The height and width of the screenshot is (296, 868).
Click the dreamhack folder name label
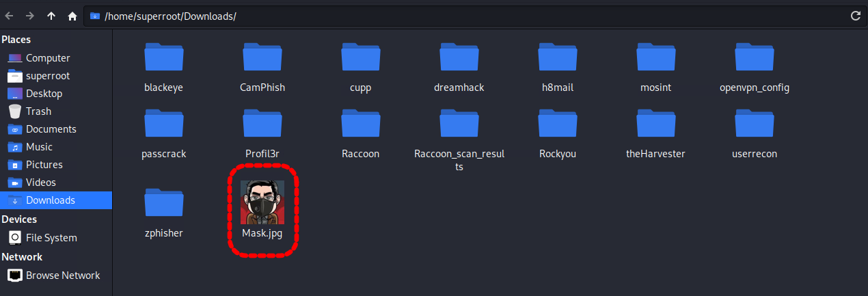tap(459, 88)
